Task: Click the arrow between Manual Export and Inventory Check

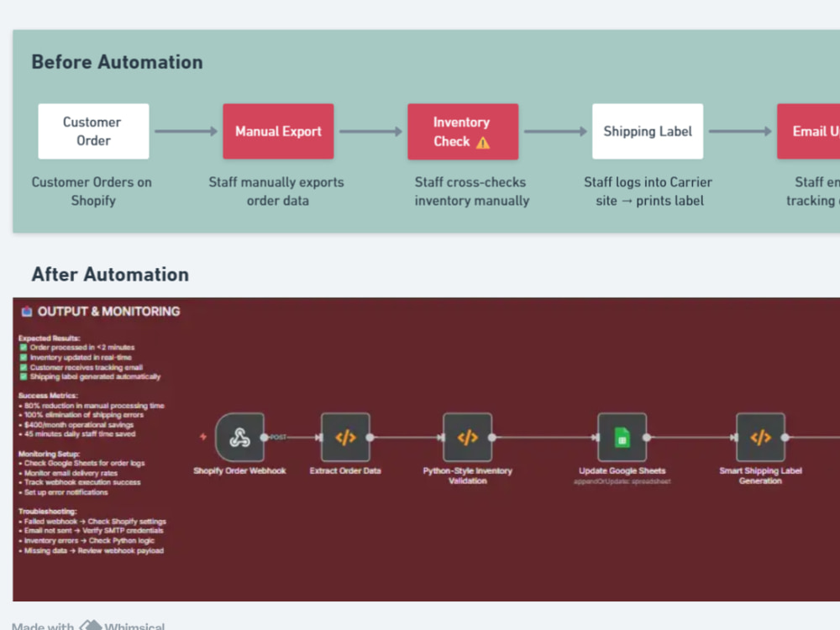Action: pyautogui.click(x=370, y=131)
